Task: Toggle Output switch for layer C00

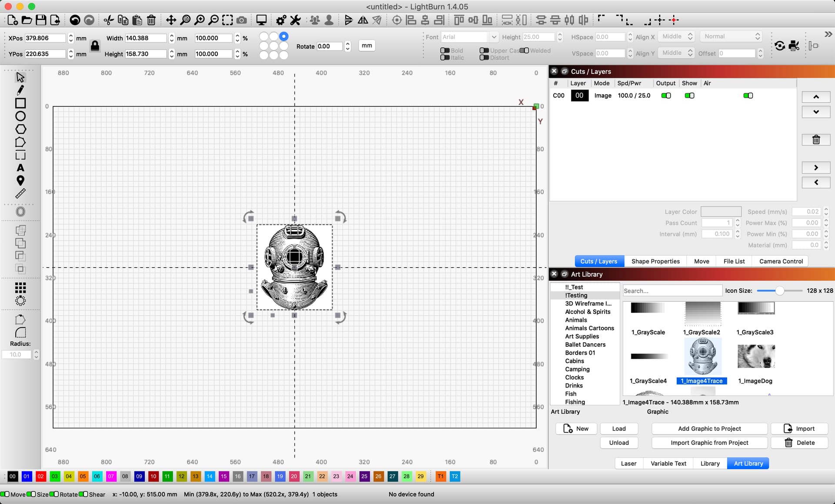Action: [x=666, y=96]
